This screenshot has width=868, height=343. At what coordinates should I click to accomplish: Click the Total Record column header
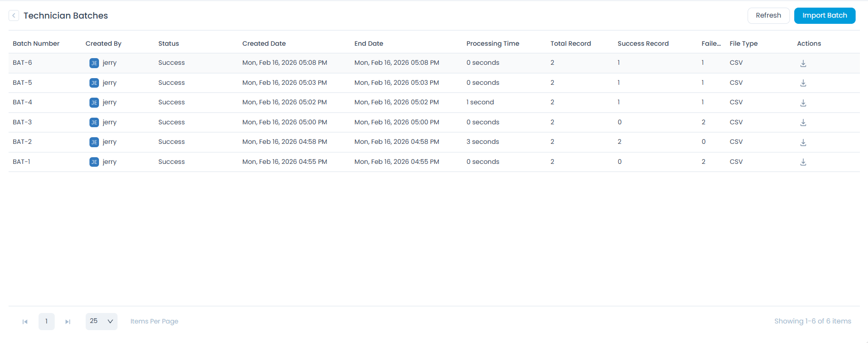coord(571,43)
